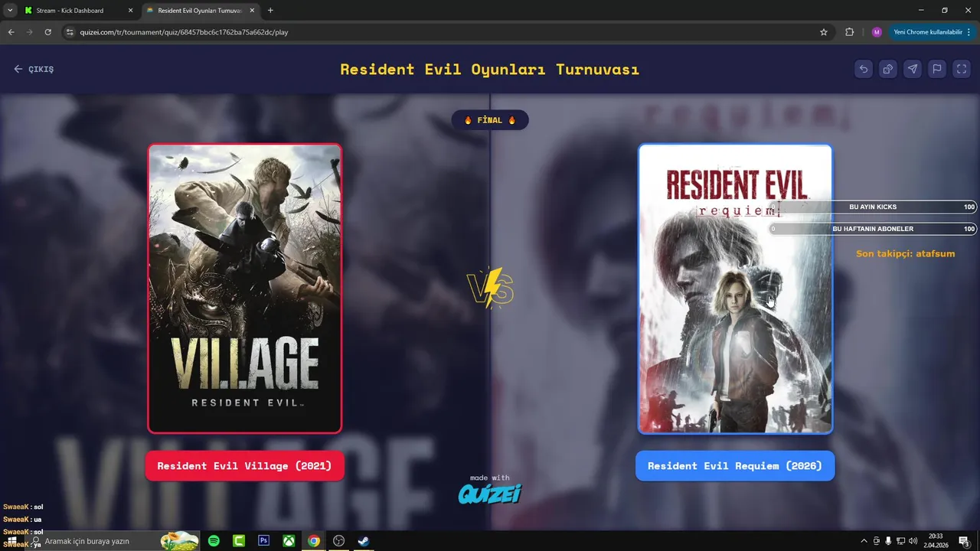Go back in browser history
Screen dimensions: 980x551
11,32
